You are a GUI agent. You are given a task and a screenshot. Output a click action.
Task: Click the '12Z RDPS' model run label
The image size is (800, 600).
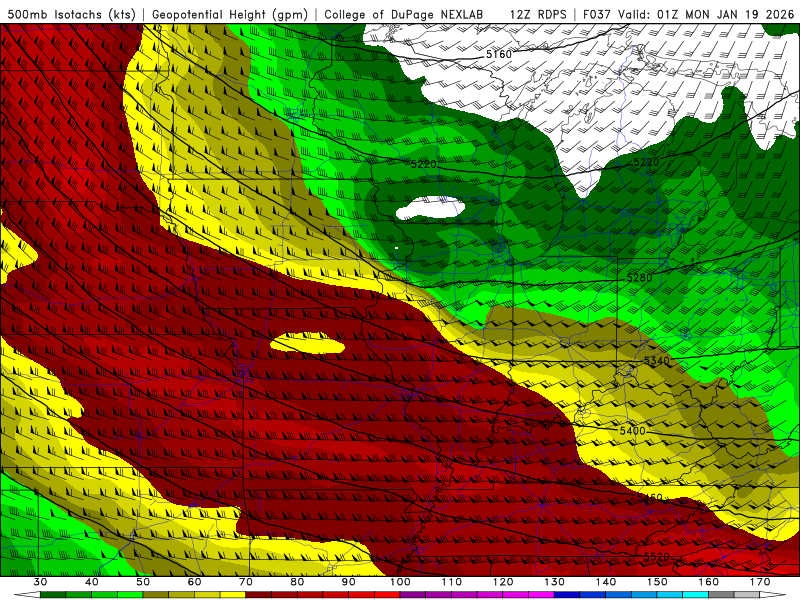click(538, 14)
